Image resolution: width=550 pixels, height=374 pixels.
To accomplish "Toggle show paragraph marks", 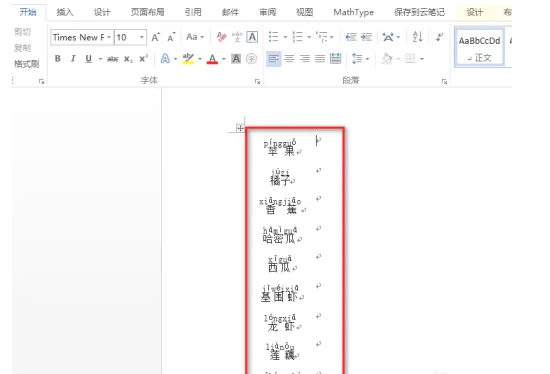I will [x=439, y=37].
